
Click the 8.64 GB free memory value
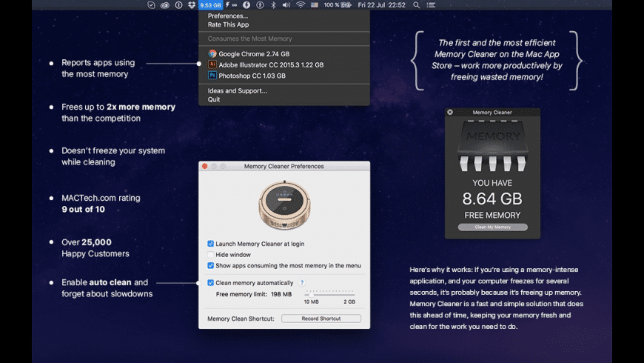[x=492, y=199]
